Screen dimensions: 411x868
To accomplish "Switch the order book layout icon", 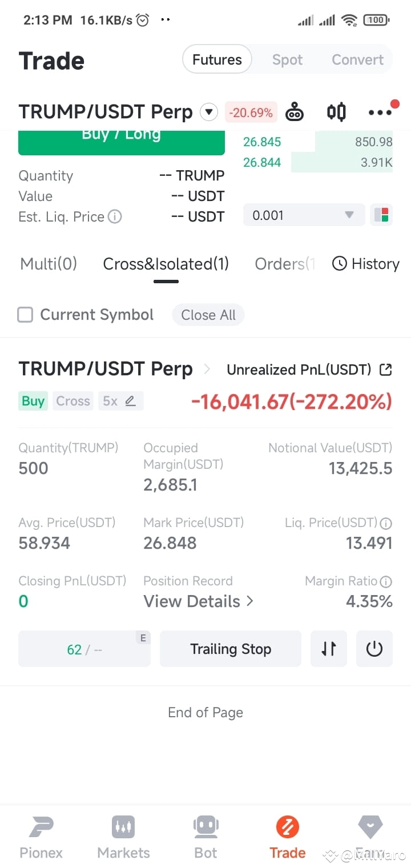I will [381, 215].
